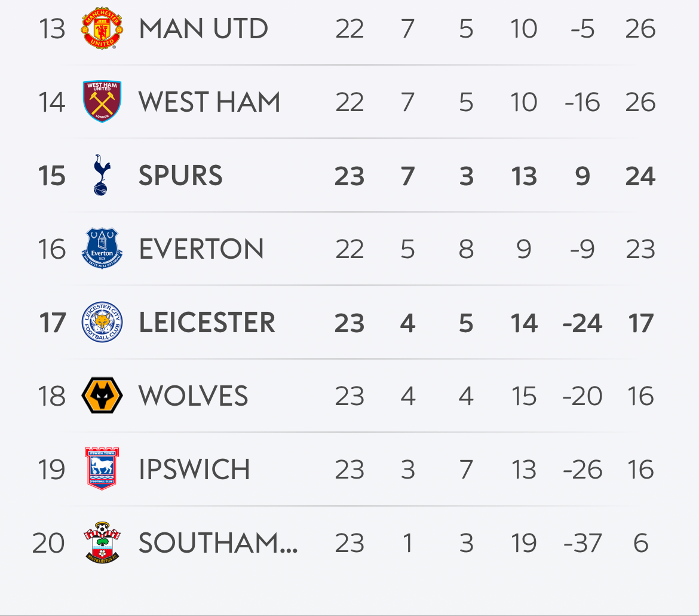Open the truncated SOUTHAM... team name
The height and width of the screenshot is (616, 699).
[x=218, y=543]
